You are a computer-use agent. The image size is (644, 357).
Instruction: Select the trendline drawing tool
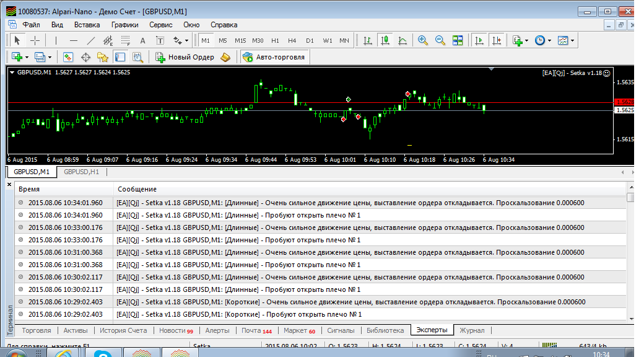coord(91,40)
